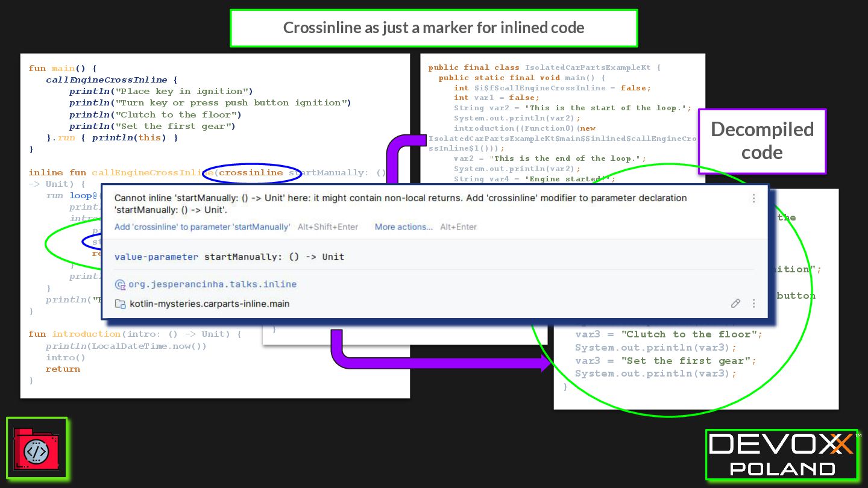
Task: Click var3 = "Set the first gear" decompiled line
Action: coord(665,361)
